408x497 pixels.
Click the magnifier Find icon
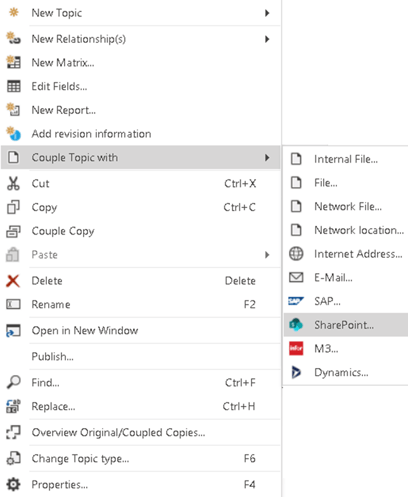(13, 382)
